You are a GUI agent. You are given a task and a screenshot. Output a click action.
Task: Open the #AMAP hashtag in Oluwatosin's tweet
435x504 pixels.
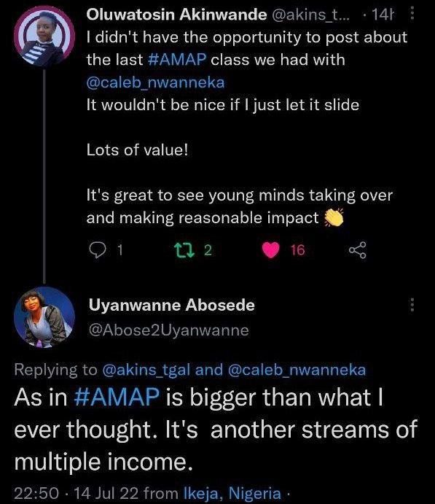point(178,60)
